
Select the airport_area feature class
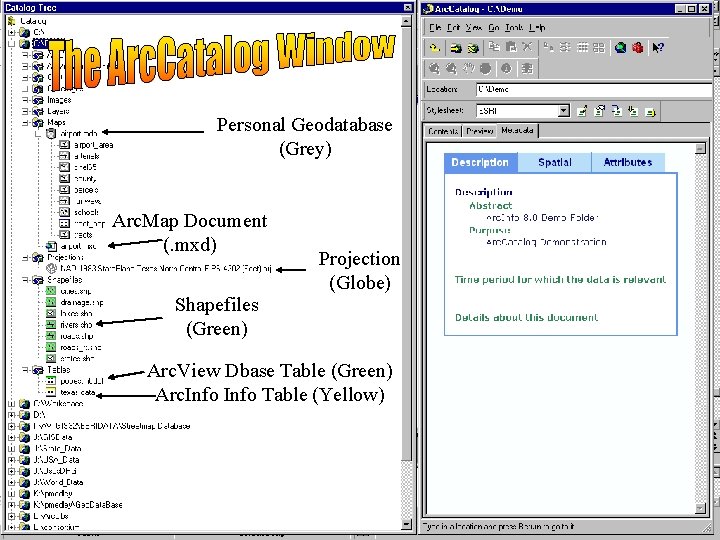86,145
